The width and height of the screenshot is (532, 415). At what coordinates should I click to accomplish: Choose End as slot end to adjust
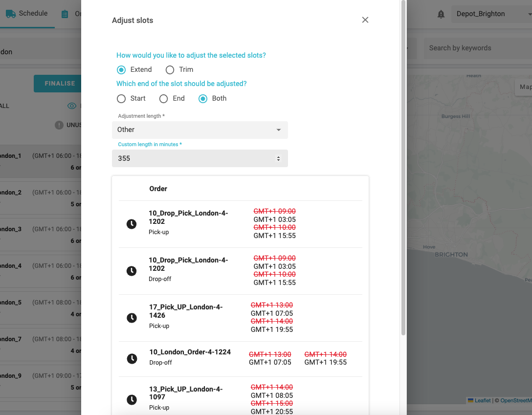[164, 99]
